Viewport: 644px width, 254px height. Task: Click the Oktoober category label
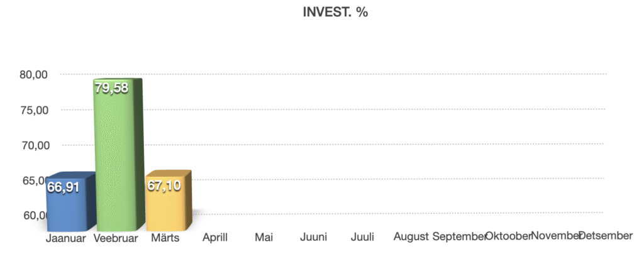point(508,236)
